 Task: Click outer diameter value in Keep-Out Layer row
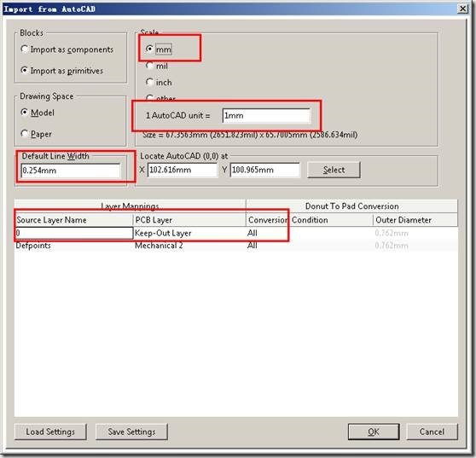coord(415,233)
